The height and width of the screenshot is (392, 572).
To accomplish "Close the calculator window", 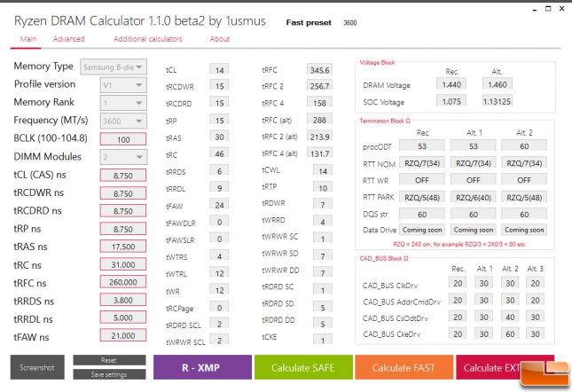I will pos(561,9).
